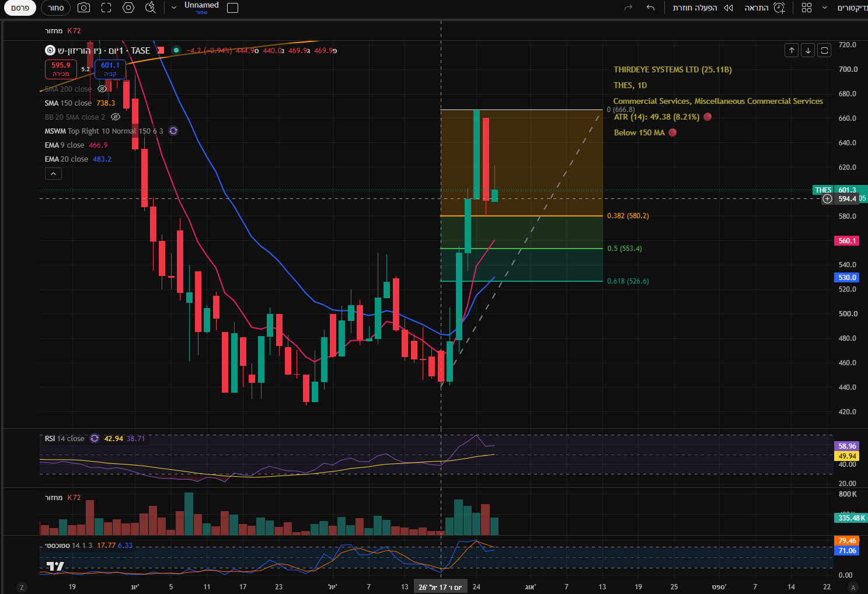Screen dimensions: 868x594
Task: Open chart settings via the hexagon gear icon
Action: click(128, 8)
